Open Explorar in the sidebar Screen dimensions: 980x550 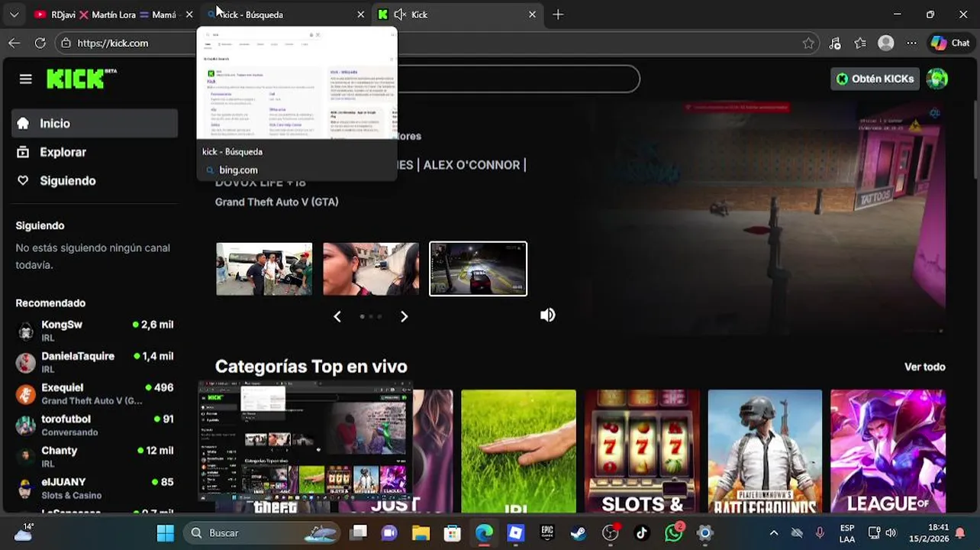click(x=95, y=152)
